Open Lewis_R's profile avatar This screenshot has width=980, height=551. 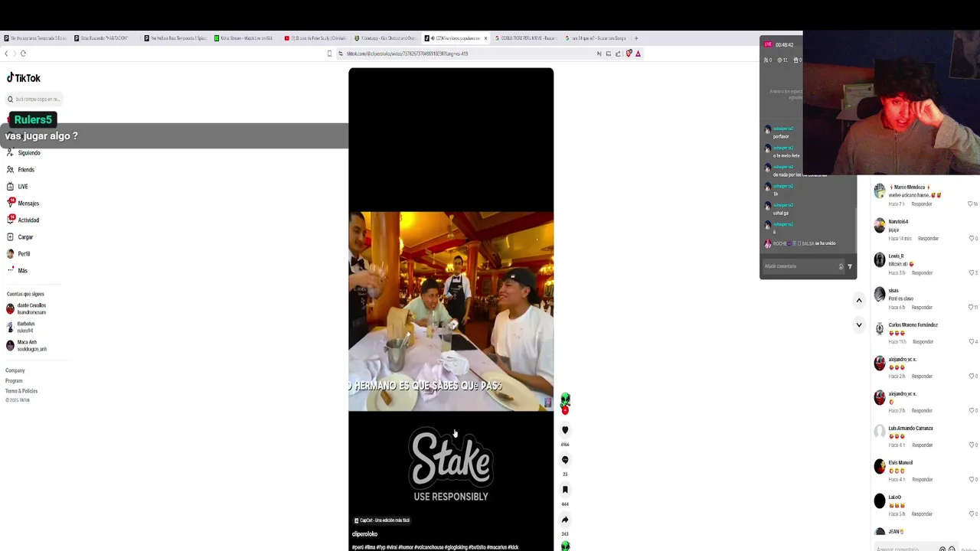pos(880,259)
